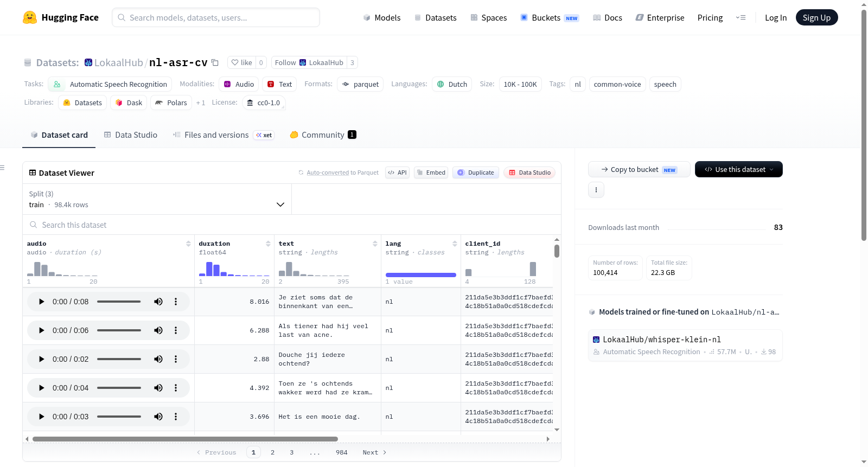Open the navigation overflow menu icon

click(x=741, y=17)
